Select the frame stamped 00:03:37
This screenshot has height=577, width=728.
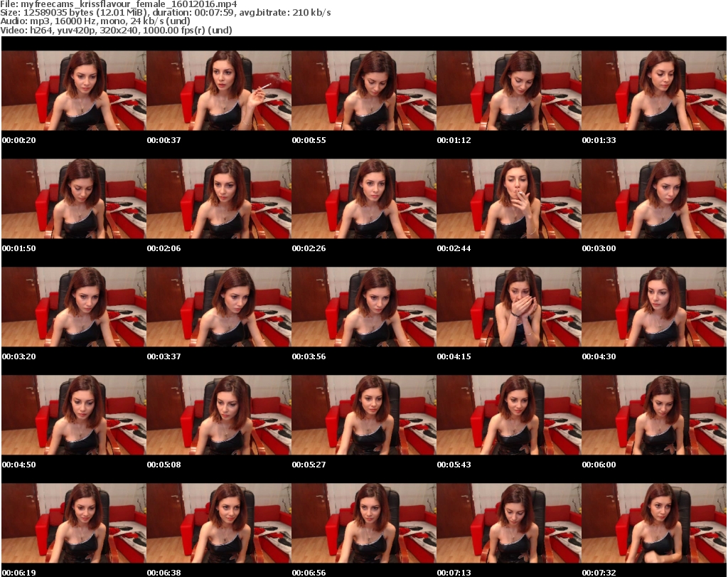pos(219,307)
